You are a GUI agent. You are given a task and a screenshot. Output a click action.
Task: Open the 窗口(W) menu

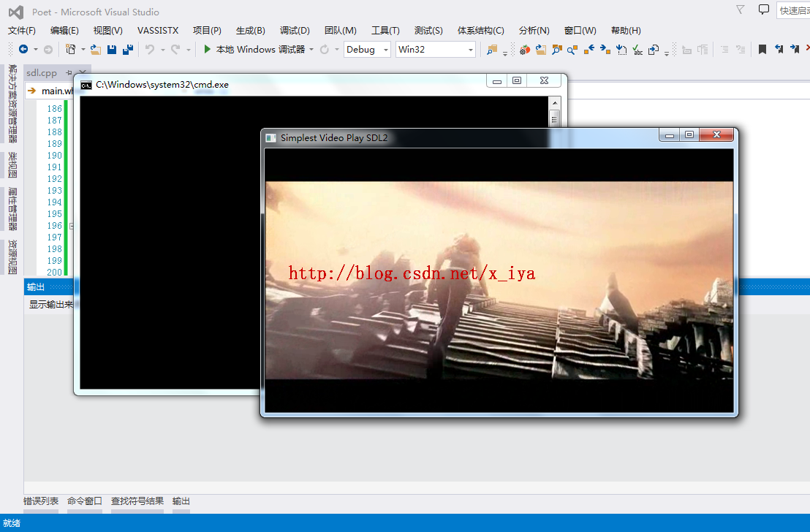coord(580,31)
